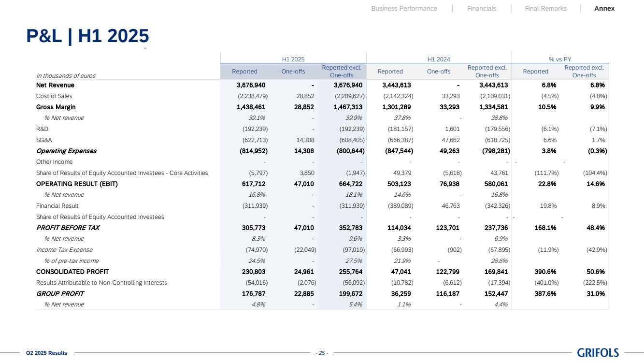644x362 pixels.
Task: Click the P&L | H1 2025 slide title
Action: (x=87, y=36)
